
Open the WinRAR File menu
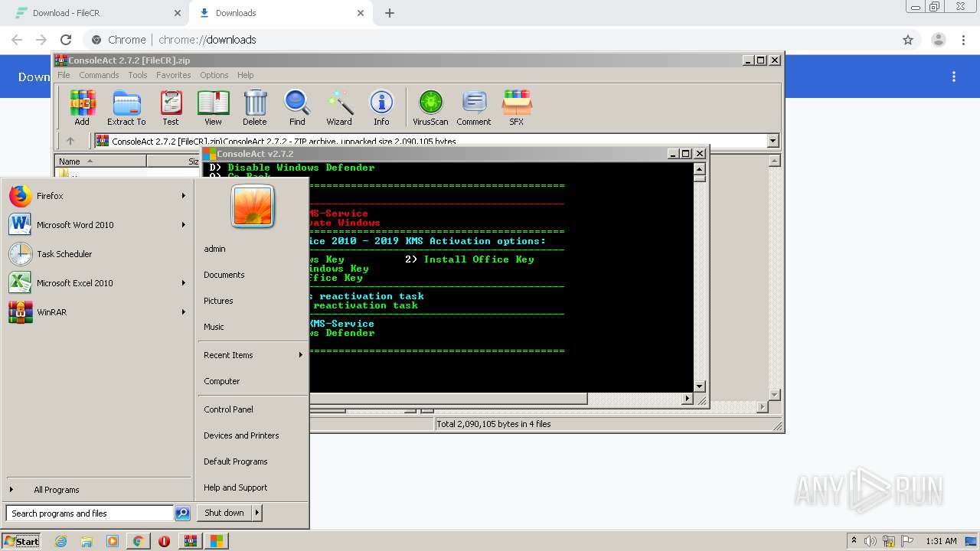64,75
